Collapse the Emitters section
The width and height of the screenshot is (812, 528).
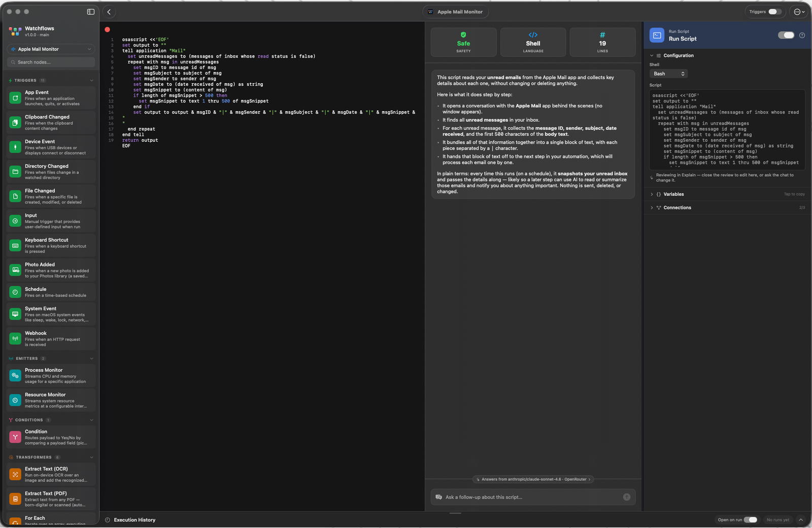(91, 358)
